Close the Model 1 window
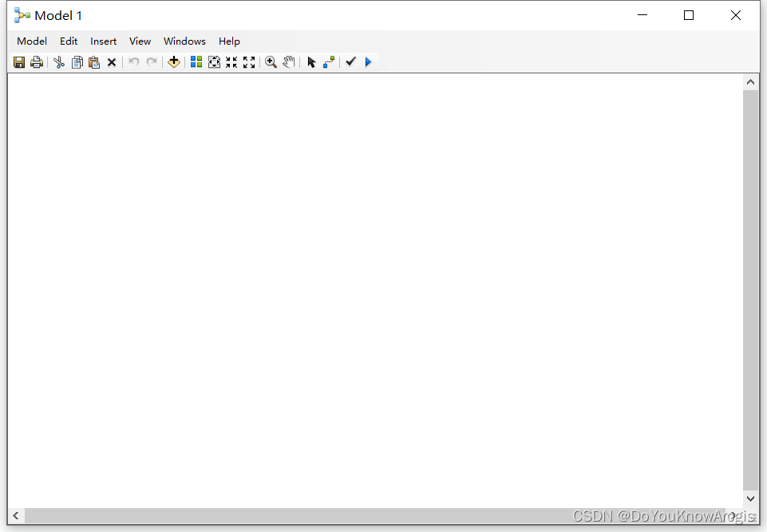This screenshot has width=767, height=532. 736,15
